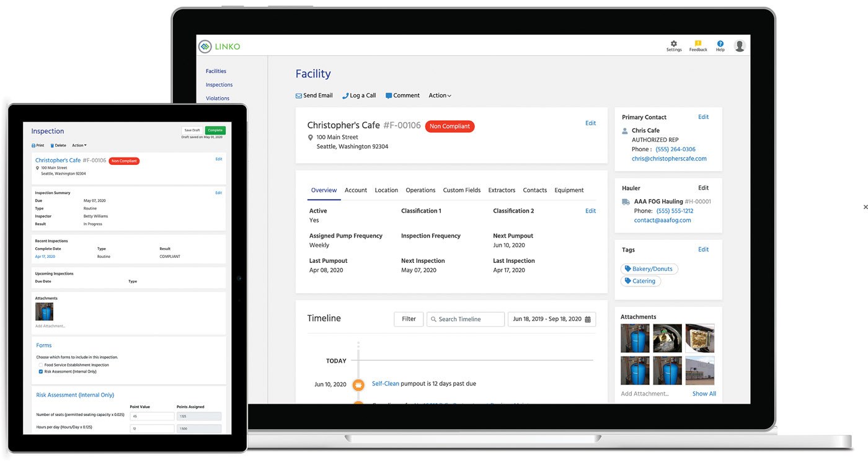Click the timeline Filter button
The image size is (868, 465).
point(409,319)
